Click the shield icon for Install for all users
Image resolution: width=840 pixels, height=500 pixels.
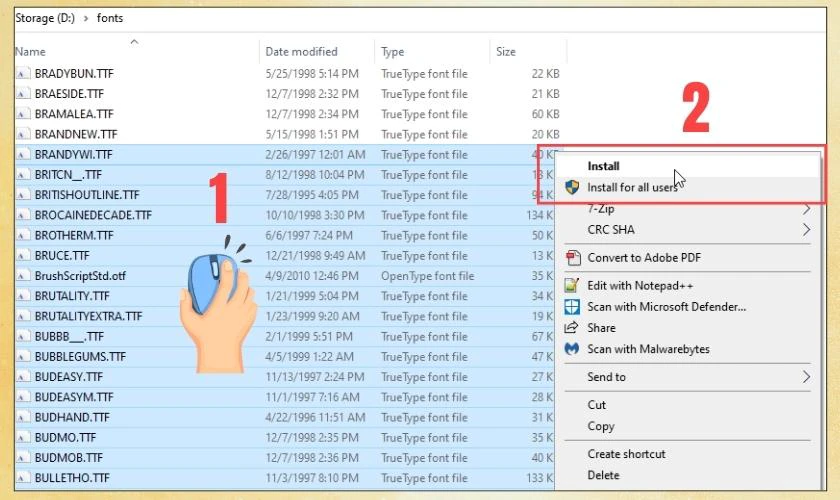click(x=572, y=187)
